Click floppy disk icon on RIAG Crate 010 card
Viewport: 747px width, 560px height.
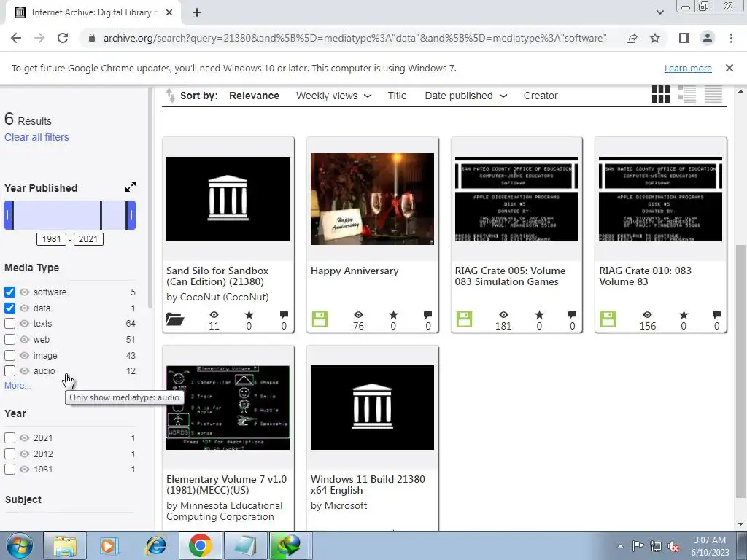608,319
